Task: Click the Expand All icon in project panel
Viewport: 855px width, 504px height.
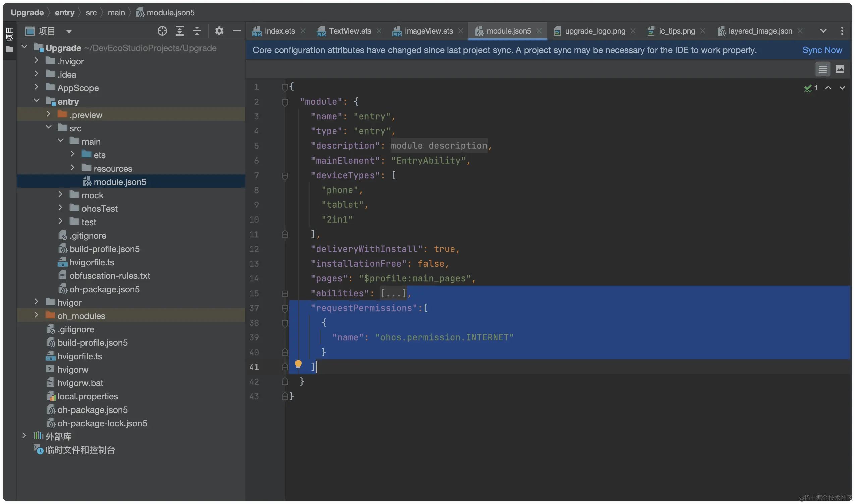Action: 179,31
